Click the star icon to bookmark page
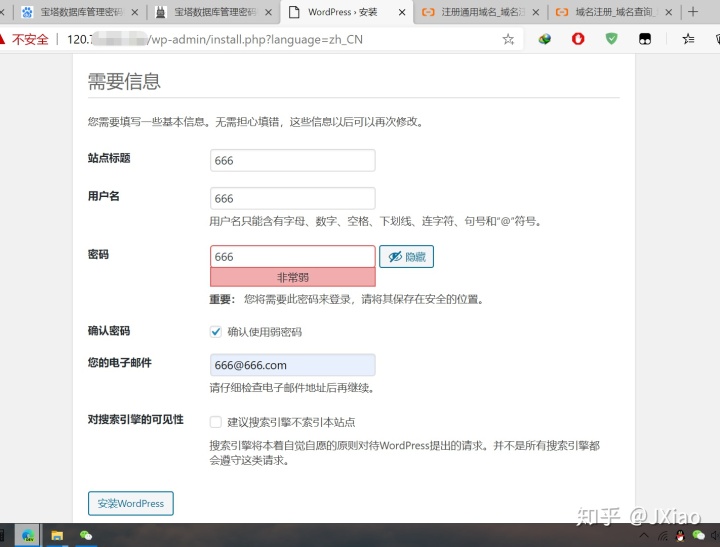 (508, 39)
